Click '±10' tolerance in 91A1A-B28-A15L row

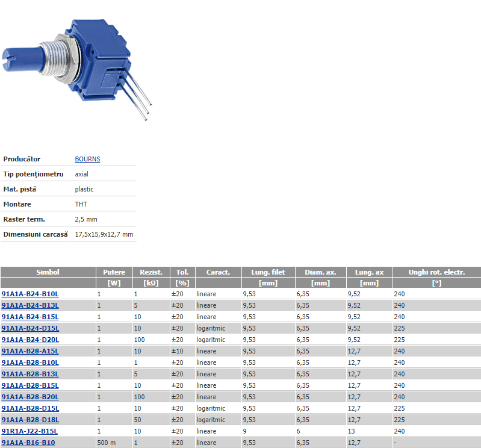(x=178, y=351)
